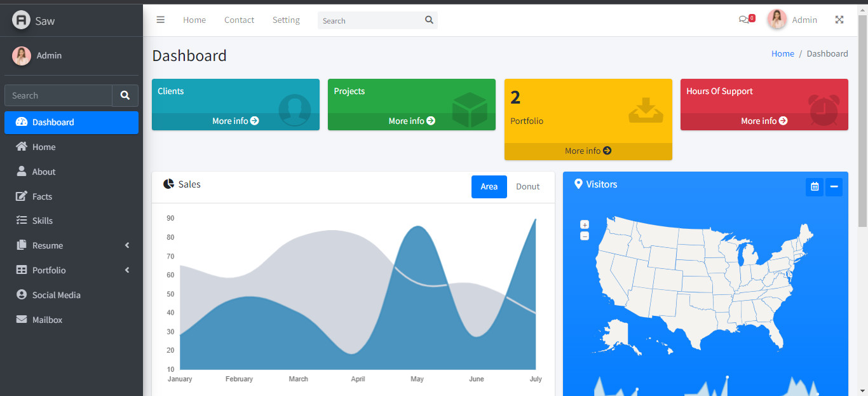Click the Home breadcrumb link
This screenshot has width=868, height=396.
pyautogui.click(x=783, y=54)
